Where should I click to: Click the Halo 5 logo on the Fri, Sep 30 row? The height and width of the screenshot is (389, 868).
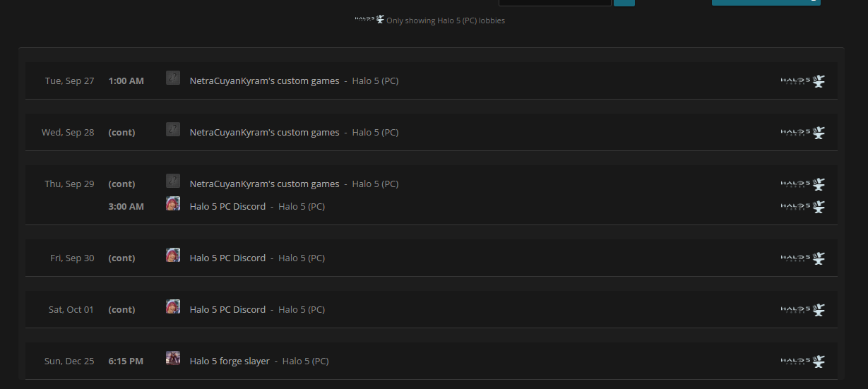click(x=803, y=258)
